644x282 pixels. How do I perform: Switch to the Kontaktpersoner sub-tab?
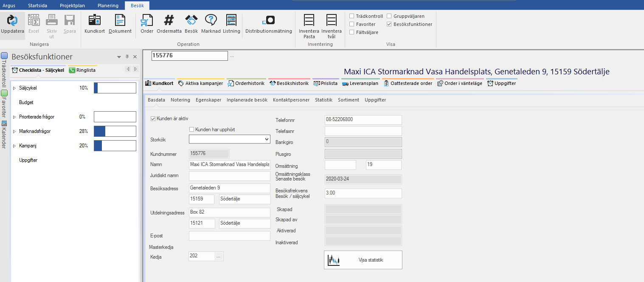click(291, 100)
